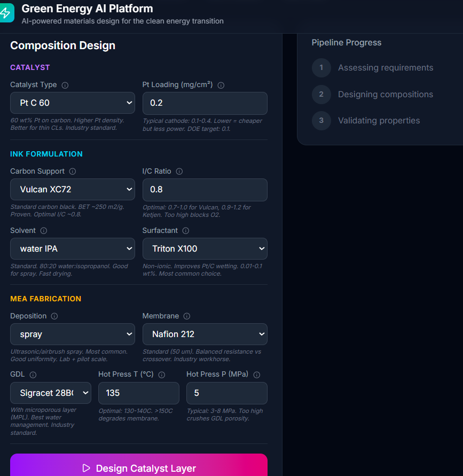The height and width of the screenshot is (476, 463).
Task: Click the Green Energy AI Platform lightning logo
Action: pos(6,13)
